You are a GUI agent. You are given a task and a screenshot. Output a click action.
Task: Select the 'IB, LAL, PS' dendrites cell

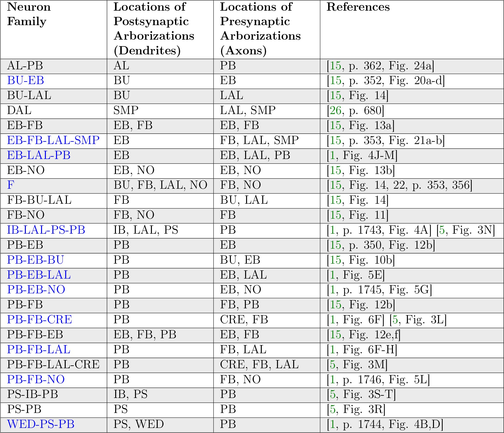point(160,231)
